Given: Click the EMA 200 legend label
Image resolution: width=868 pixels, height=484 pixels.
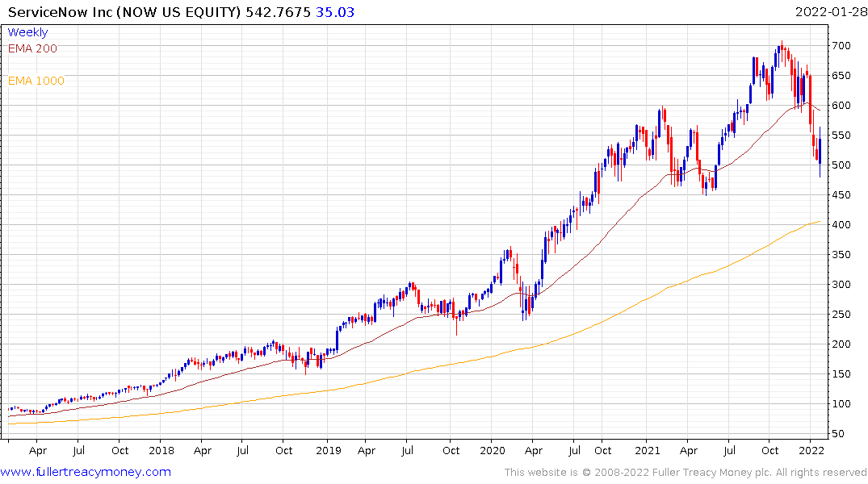Looking at the screenshot, I should 32,48.
